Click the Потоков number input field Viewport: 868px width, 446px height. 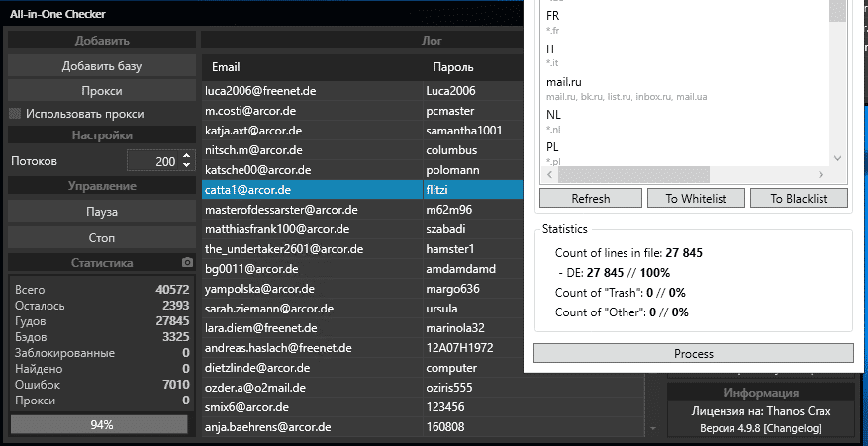point(153,161)
